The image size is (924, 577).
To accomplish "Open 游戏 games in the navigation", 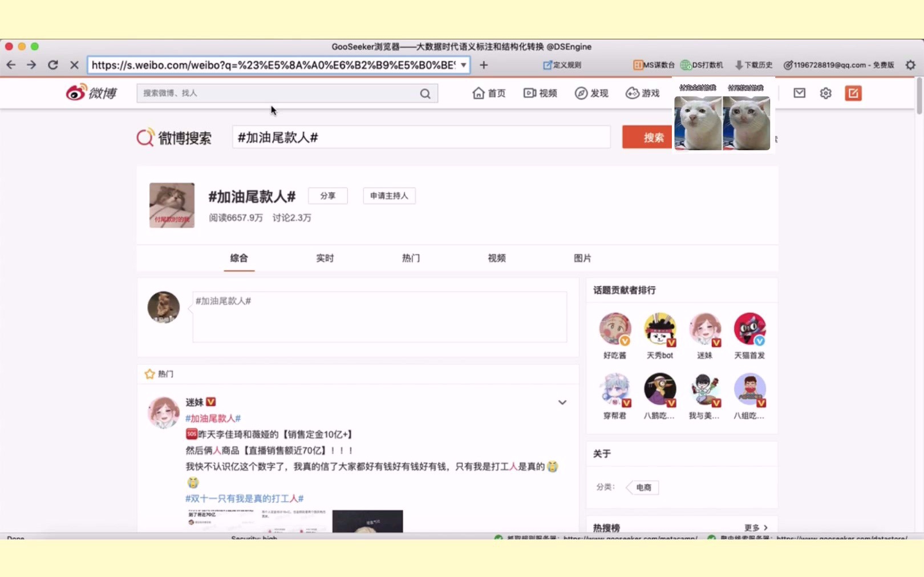I will (x=643, y=93).
